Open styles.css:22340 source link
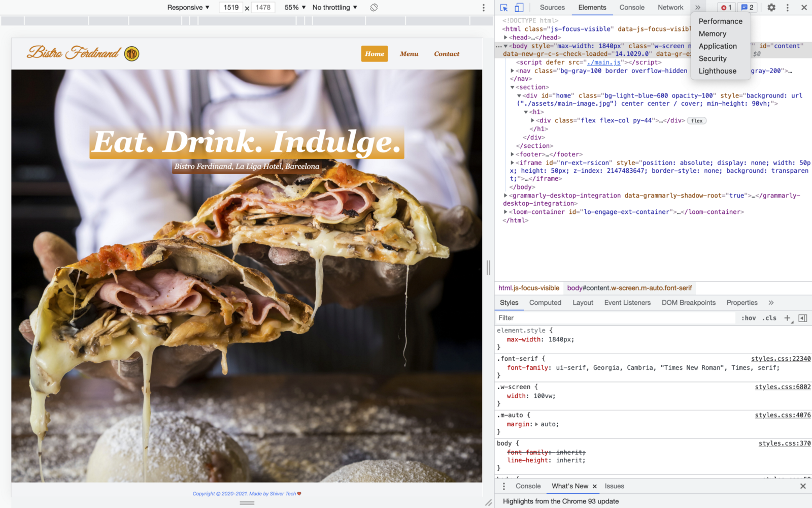Viewport: 812px width, 508px height. tap(781, 359)
